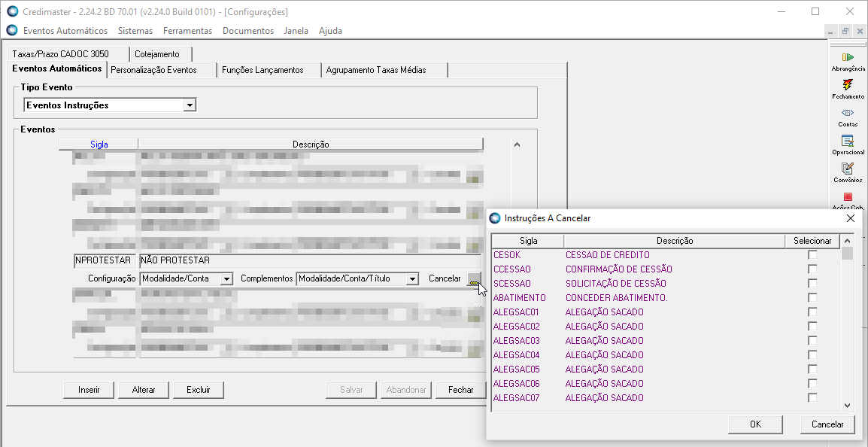Close the Instruções A Cancelar dialog
The width and height of the screenshot is (868, 447).
851,218
